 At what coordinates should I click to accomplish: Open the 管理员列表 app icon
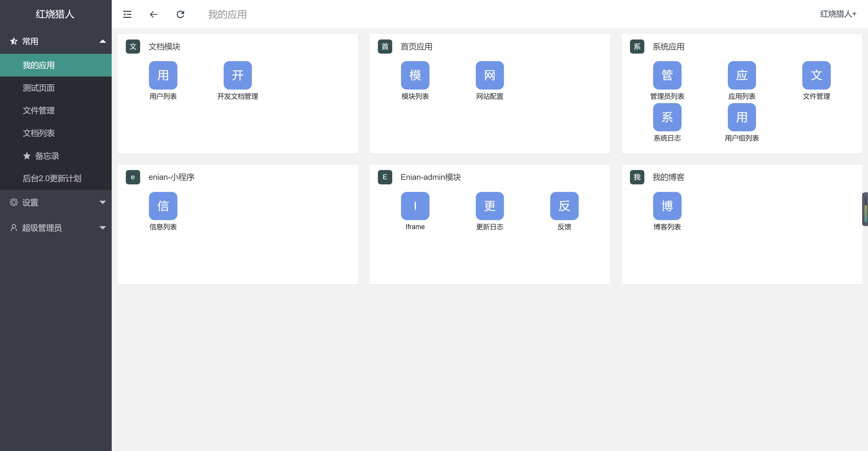667,75
